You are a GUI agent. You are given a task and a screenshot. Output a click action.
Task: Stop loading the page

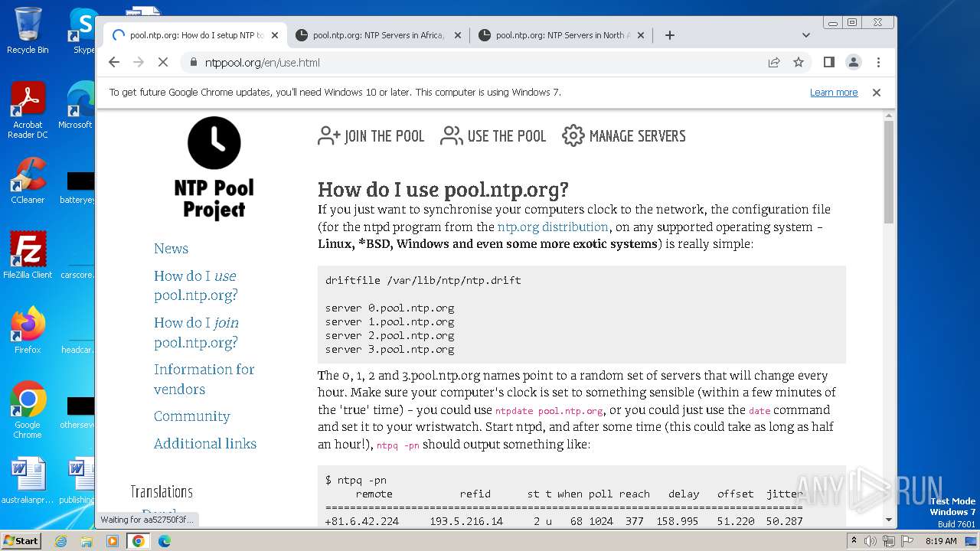[163, 63]
